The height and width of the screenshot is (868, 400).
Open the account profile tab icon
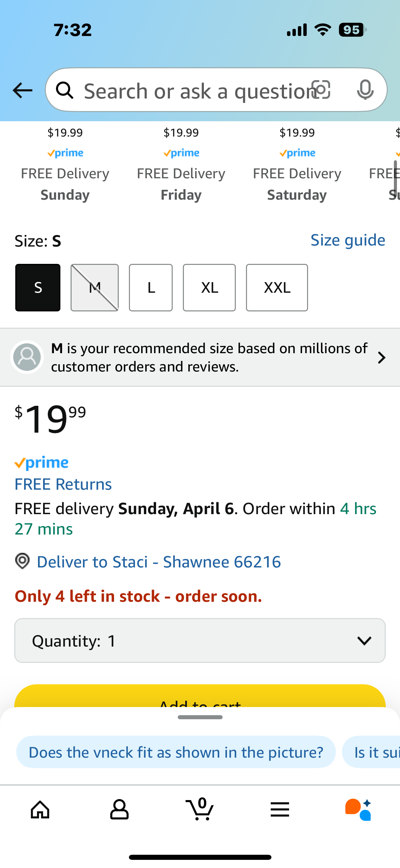point(119,810)
